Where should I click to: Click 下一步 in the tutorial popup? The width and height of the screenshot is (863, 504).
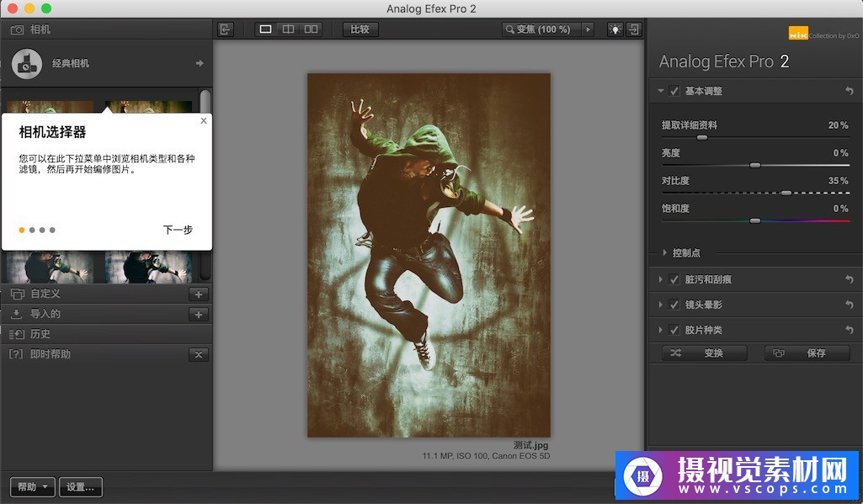(x=178, y=230)
